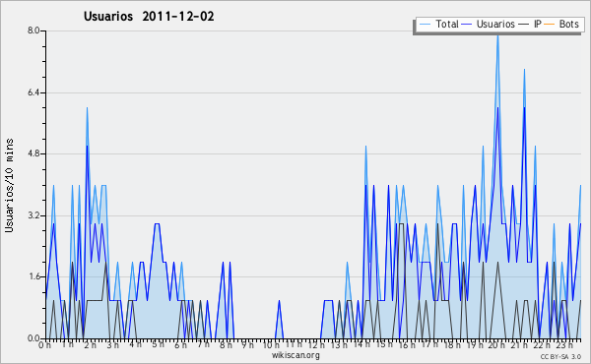Click the 20 h x-axis tick label
Viewport: 591px width, 364px height.
tap(497, 345)
